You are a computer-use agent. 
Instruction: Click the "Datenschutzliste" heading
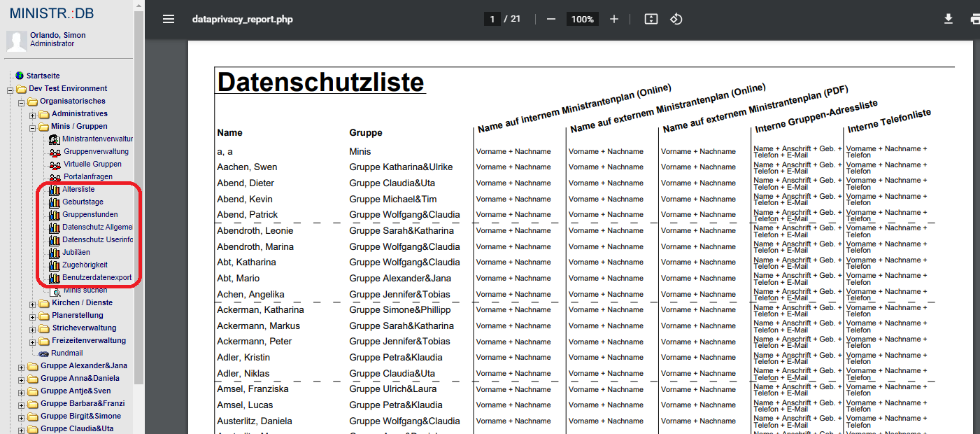320,82
